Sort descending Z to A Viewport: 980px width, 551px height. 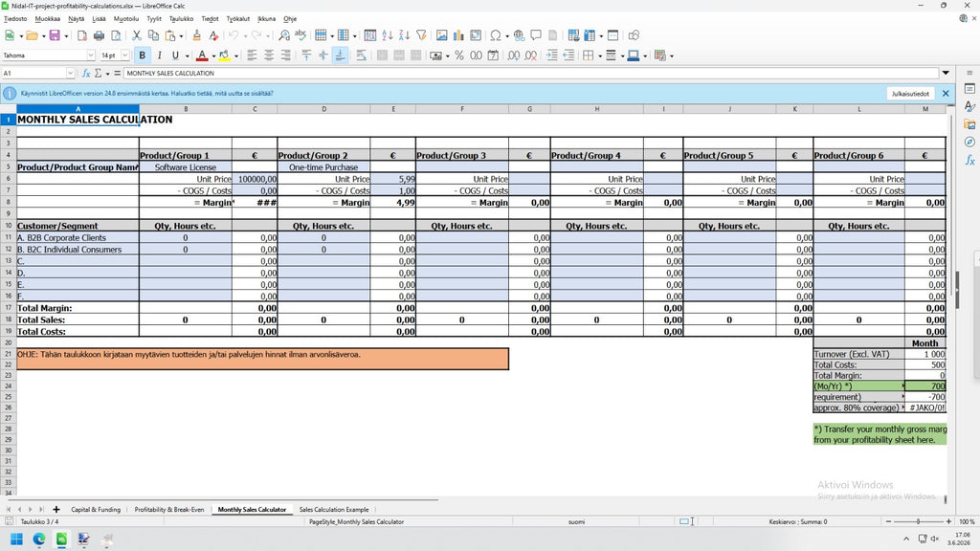405,35
